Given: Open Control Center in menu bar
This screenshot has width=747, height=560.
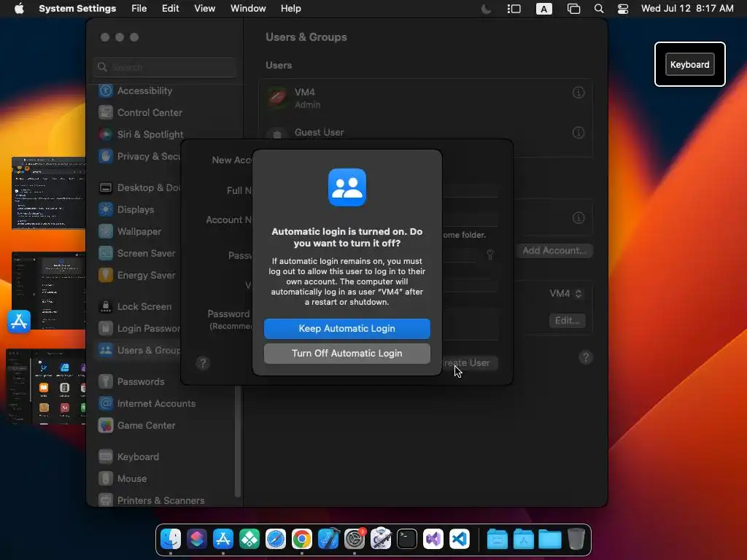Looking at the screenshot, I should pos(623,9).
